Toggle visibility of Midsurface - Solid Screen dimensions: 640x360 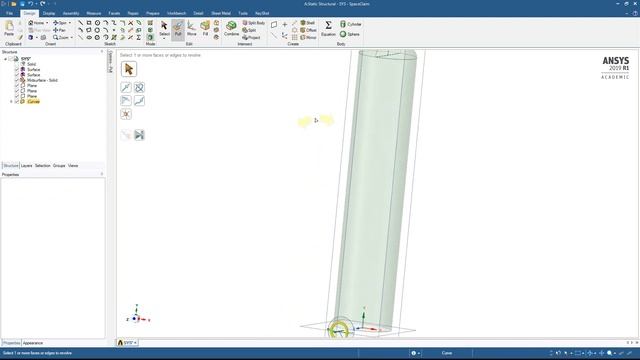click(17, 80)
